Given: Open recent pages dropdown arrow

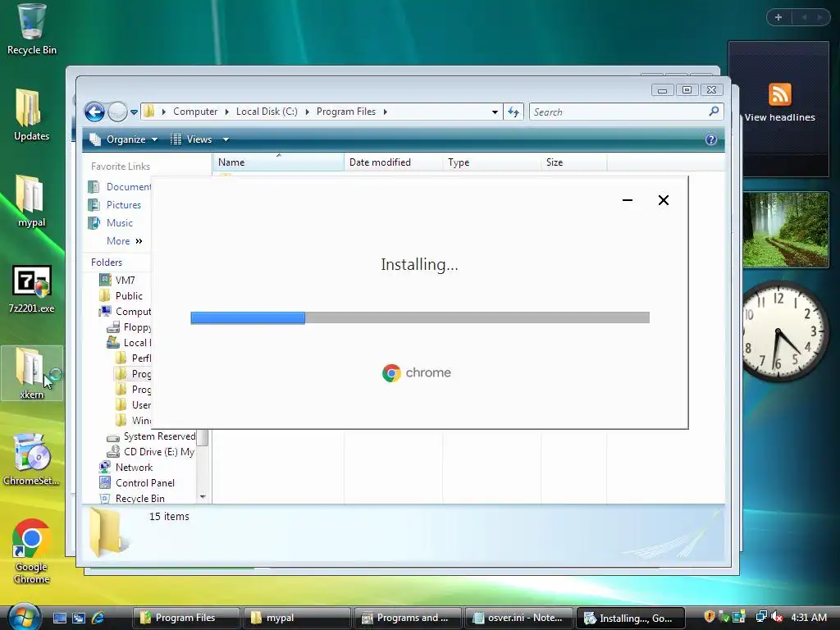Looking at the screenshot, I should click(134, 112).
